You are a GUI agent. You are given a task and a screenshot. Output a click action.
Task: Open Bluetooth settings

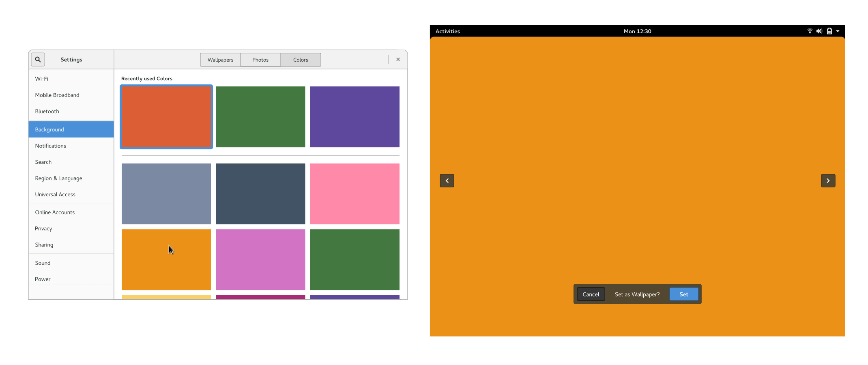point(71,111)
